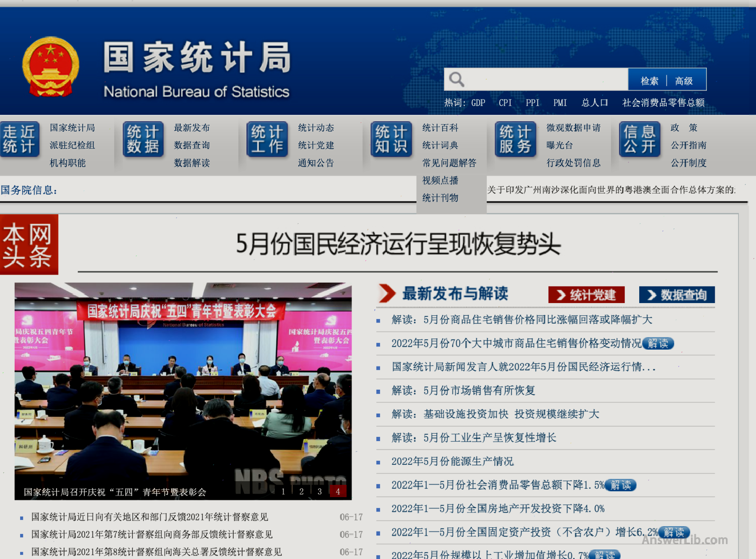Click the 本网头条 red badge
The width and height of the screenshot is (756, 559).
coord(29,244)
